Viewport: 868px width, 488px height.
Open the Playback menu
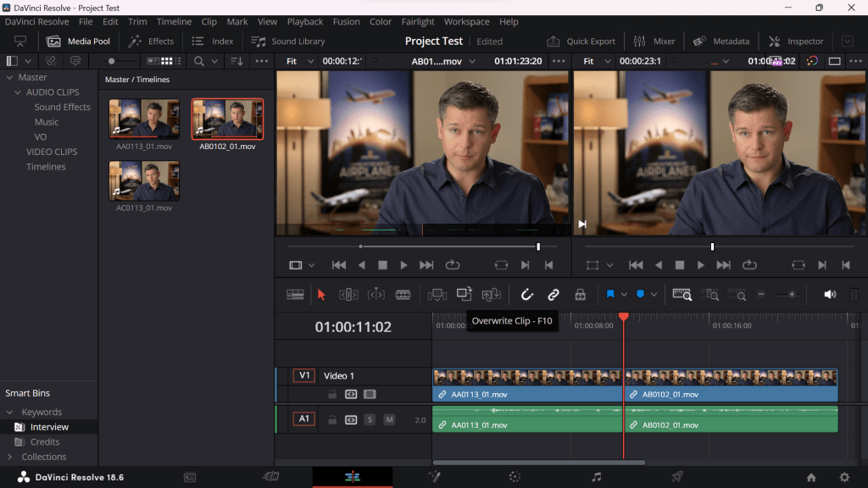point(304,21)
